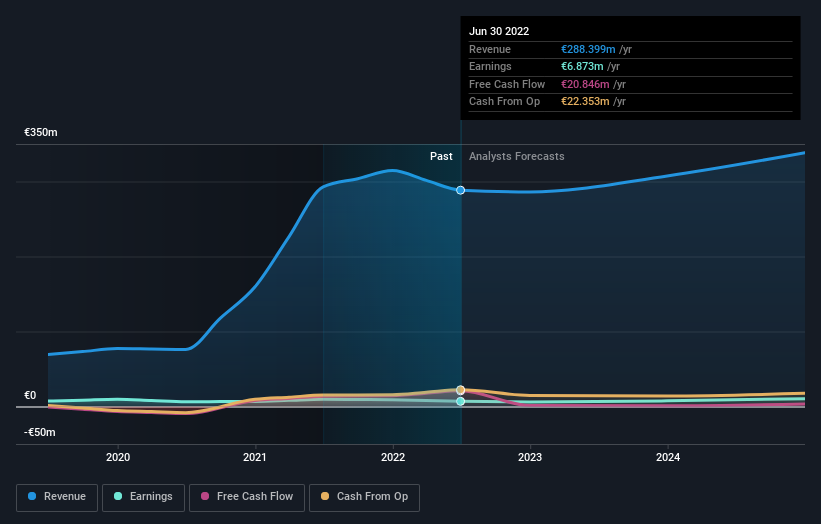Click the Analysts Forecasts label
This screenshot has height=524, width=821.
(517, 157)
